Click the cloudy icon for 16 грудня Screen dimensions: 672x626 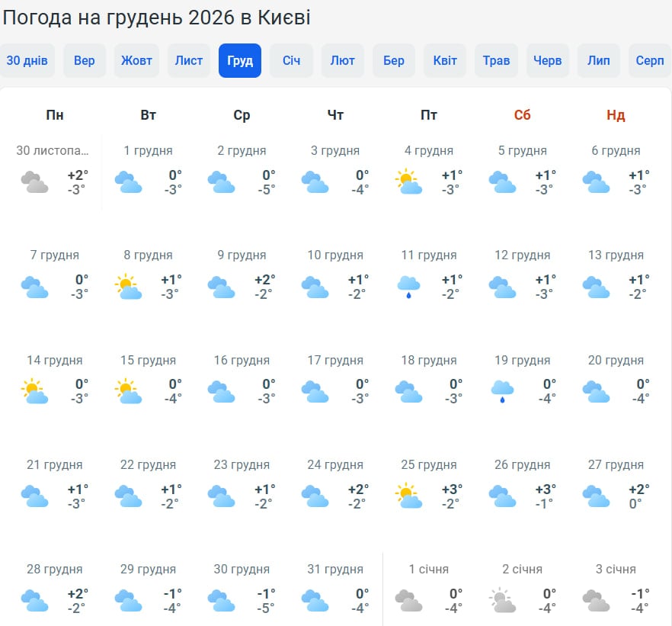pos(222,391)
